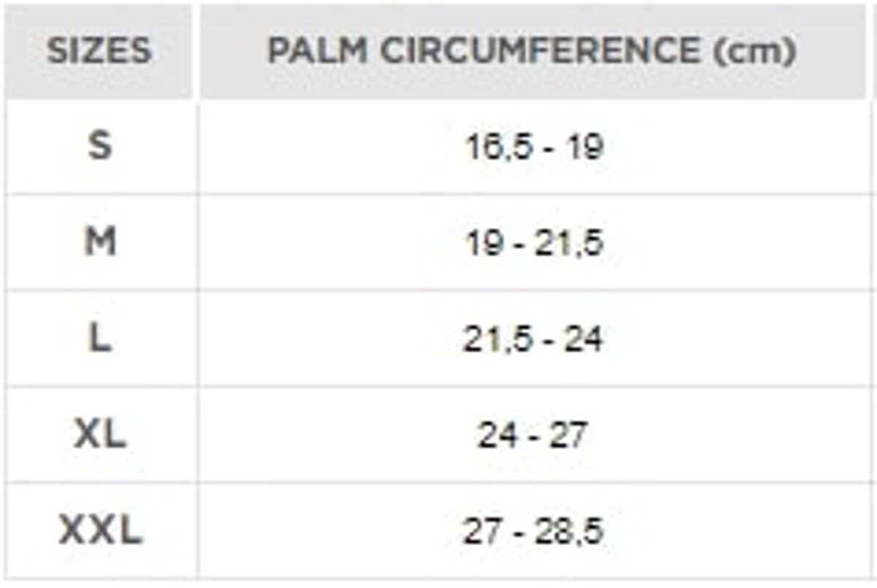The height and width of the screenshot is (588, 877).
Task: Select the L size cell
Action: coord(100,339)
